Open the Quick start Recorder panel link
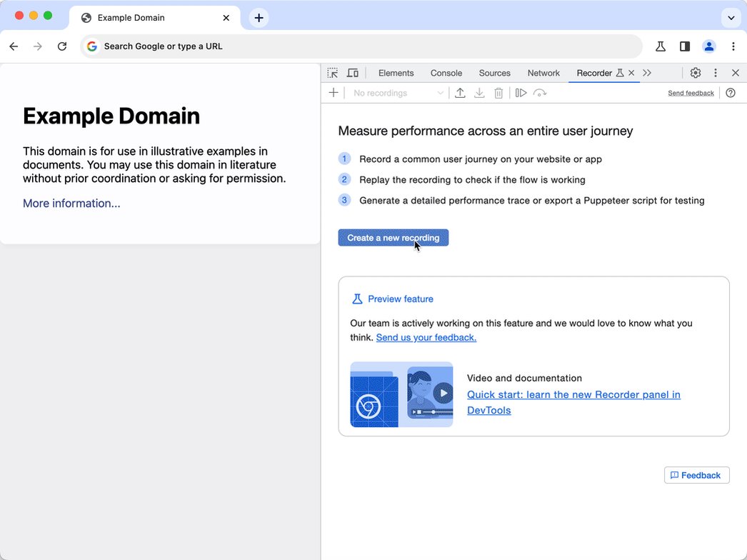 coord(573,402)
